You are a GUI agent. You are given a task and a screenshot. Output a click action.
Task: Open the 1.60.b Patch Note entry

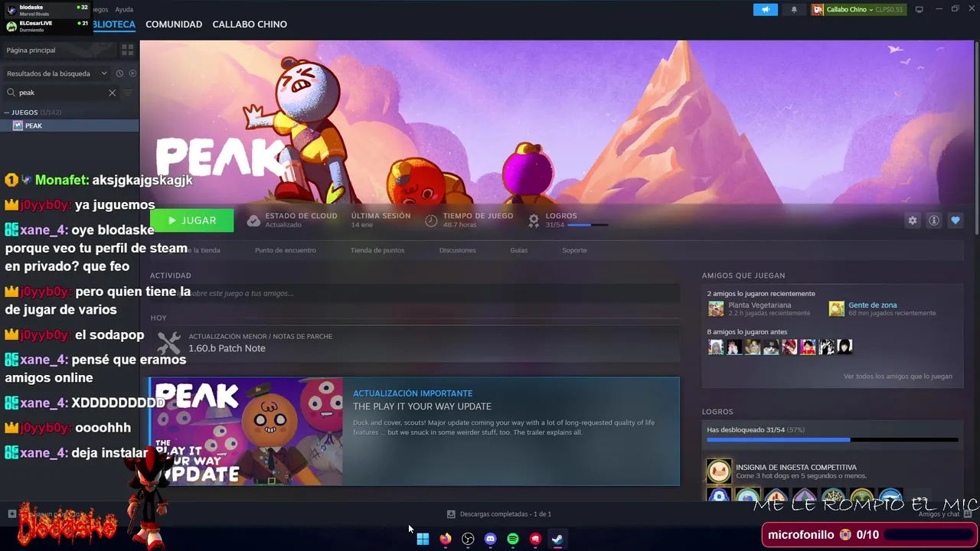pos(414,343)
